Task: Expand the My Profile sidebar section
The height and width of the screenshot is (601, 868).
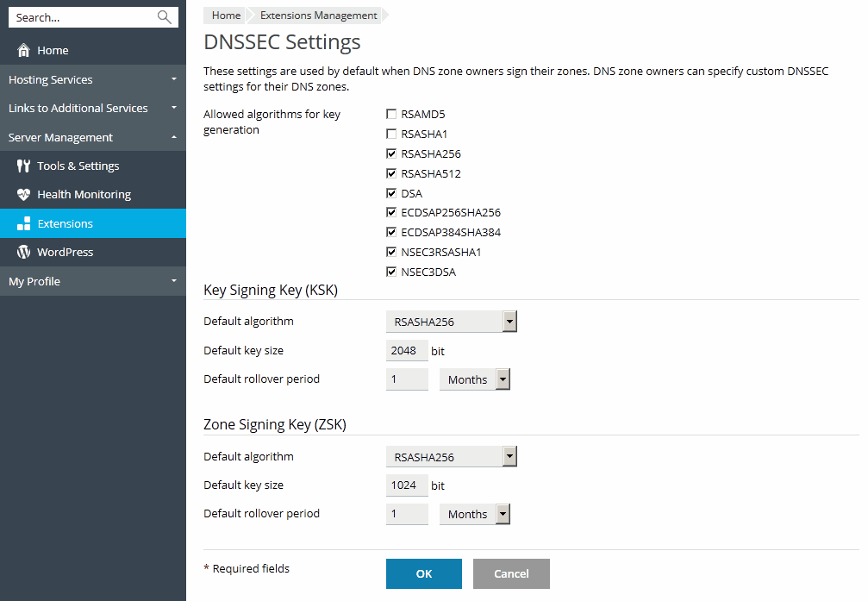Action: (92, 282)
